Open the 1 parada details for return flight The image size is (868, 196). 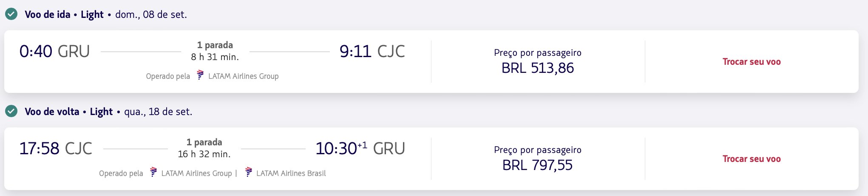tap(204, 142)
